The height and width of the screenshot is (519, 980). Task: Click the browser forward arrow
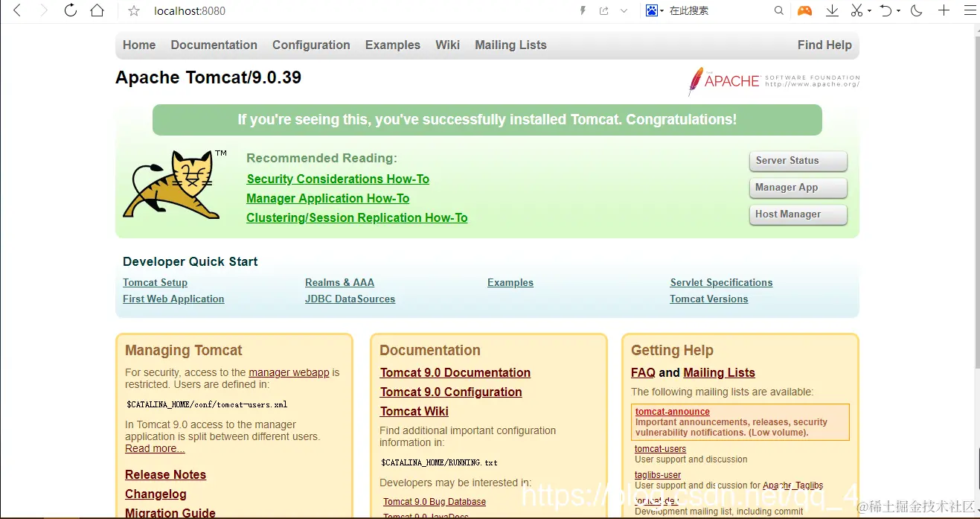(x=44, y=10)
